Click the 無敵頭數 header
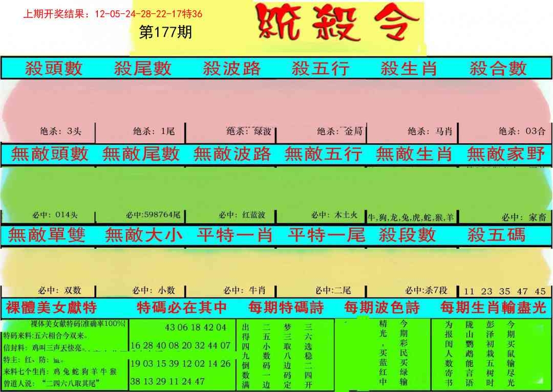The image size is (553, 392). coord(50,154)
